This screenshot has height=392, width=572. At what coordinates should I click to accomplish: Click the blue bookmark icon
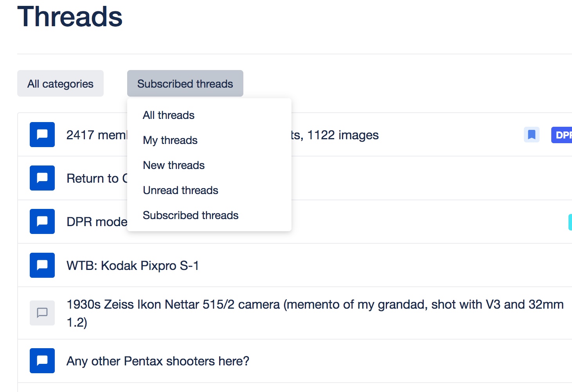tap(532, 135)
